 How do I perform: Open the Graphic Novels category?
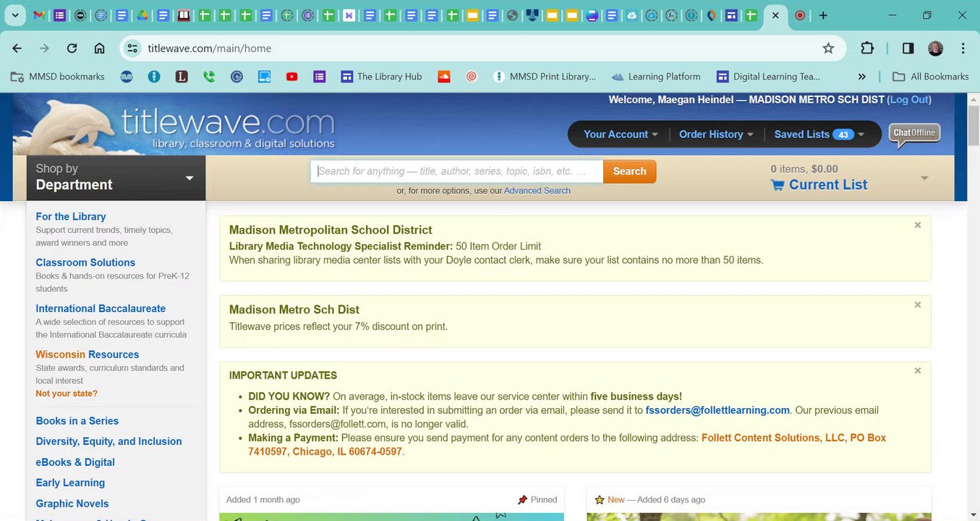pyautogui.click(x=72, y=504)
